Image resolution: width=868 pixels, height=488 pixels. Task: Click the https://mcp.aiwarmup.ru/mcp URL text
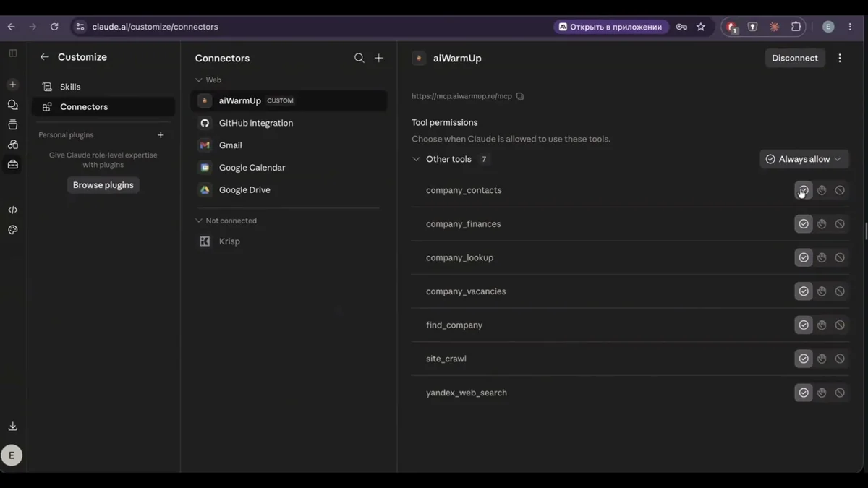[x=461, y=96]
